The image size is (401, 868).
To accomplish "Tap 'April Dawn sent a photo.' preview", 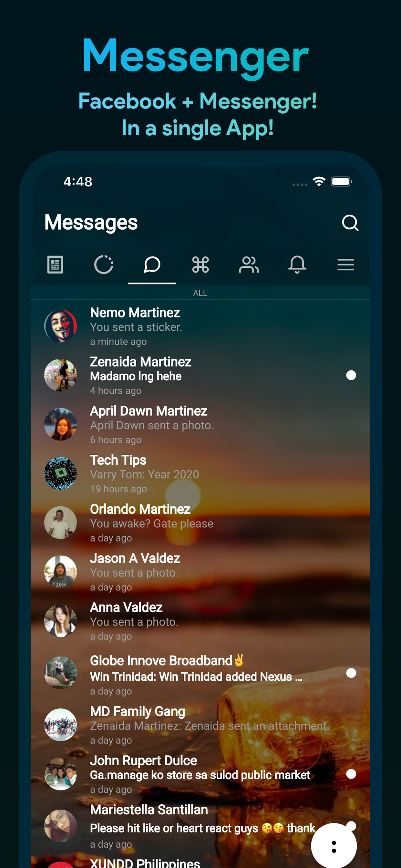I will click(x=152, y=426).
